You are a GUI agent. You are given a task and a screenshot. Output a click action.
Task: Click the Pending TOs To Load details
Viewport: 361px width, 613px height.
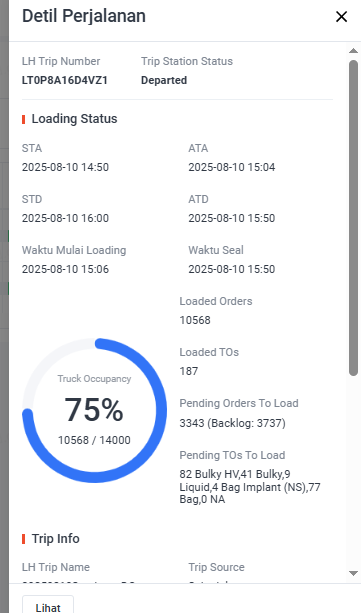[250, 487]
